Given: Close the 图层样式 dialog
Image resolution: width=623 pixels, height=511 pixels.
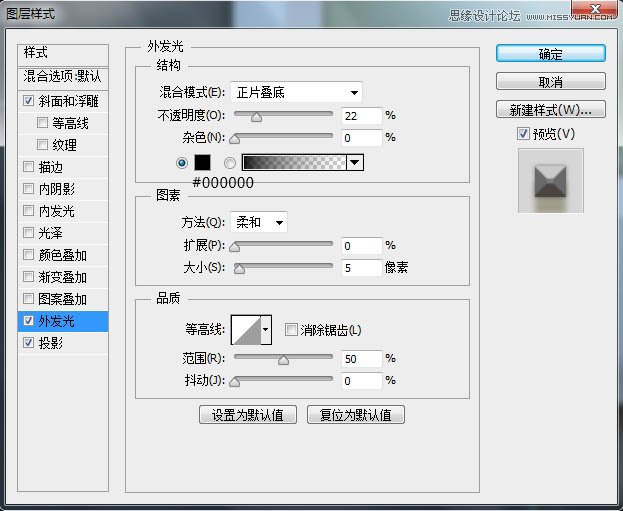Looking at the screenshot, I should tap(595, 10).
